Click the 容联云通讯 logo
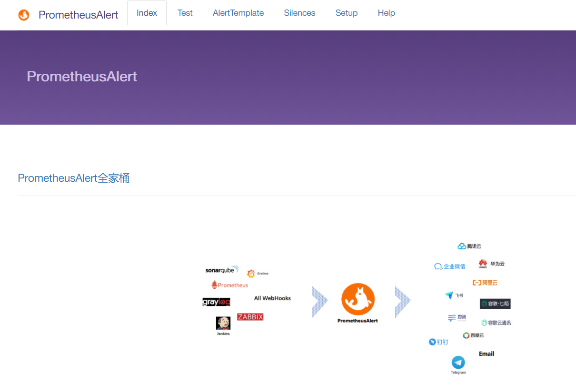 pos(497,323)
